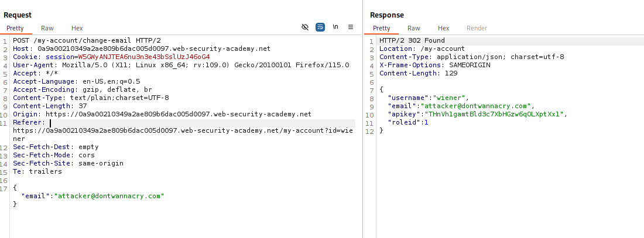The width and height of the screenshot is (644, 238).
Task: Toggle the \n newline display button
Action: click(x=335, y=27)
